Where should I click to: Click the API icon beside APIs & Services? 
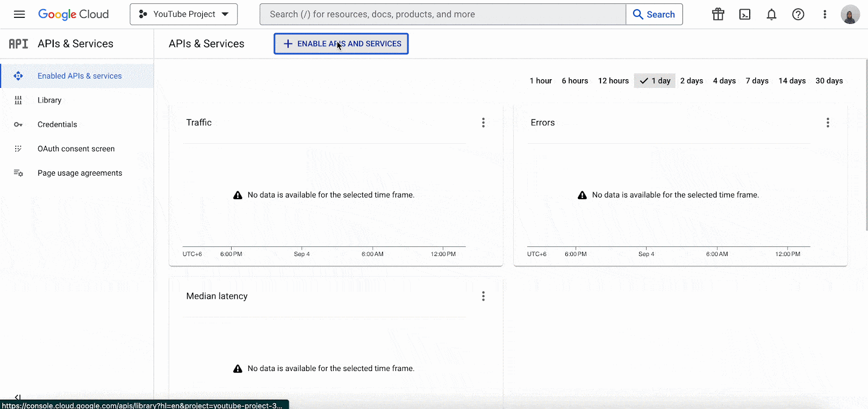pyautogui.click(x=18, y=44)
